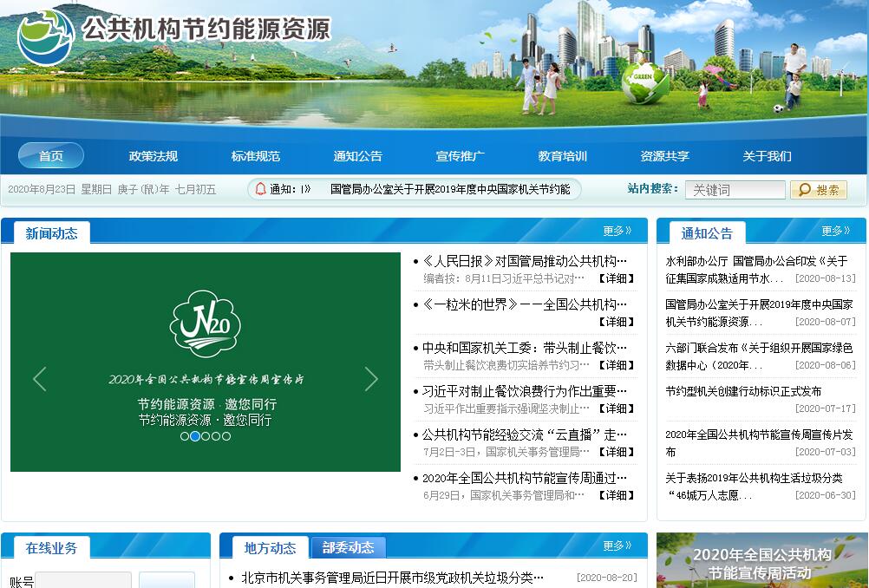Expand 更多 in 地方动态 section
The height and width of the screenshot is (588, 869).
[x=617, y=546]
